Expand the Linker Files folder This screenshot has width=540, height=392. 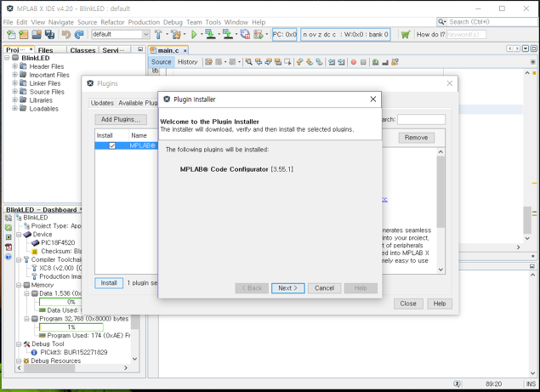click(14, 83)
